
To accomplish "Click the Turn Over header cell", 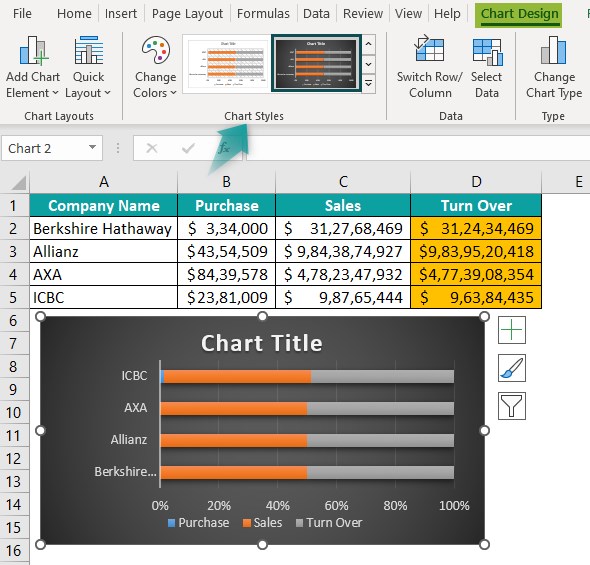I will (476, 205).
